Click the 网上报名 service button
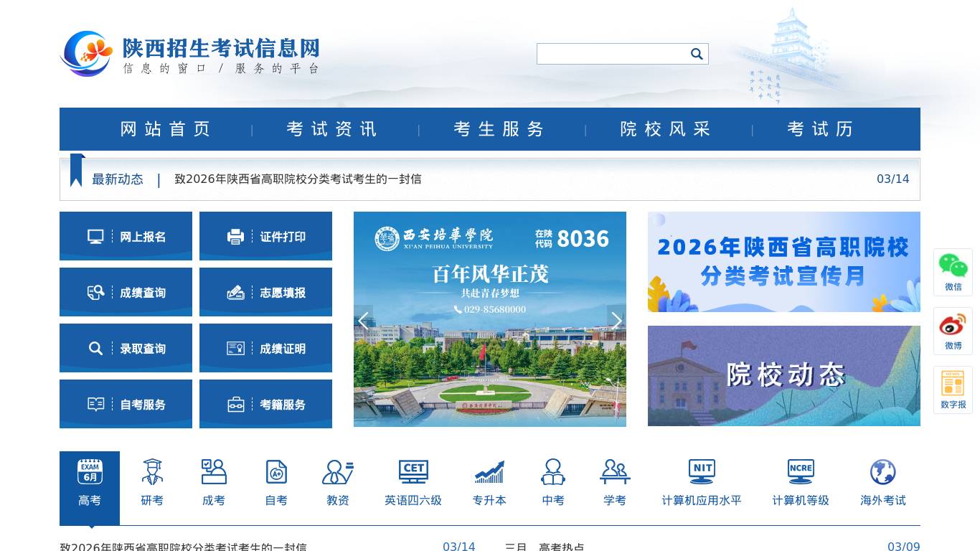Viewport: 980px width, 551px height. point(126,236)
